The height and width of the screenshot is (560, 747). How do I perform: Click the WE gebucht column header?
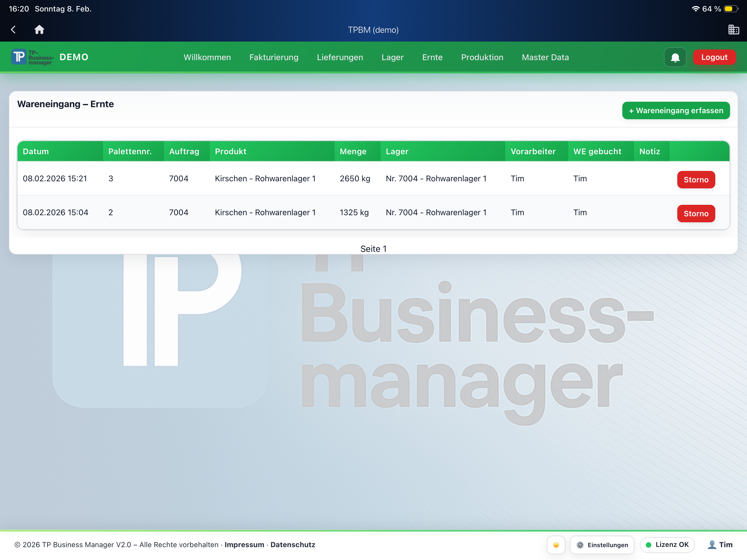click(601, 151)
